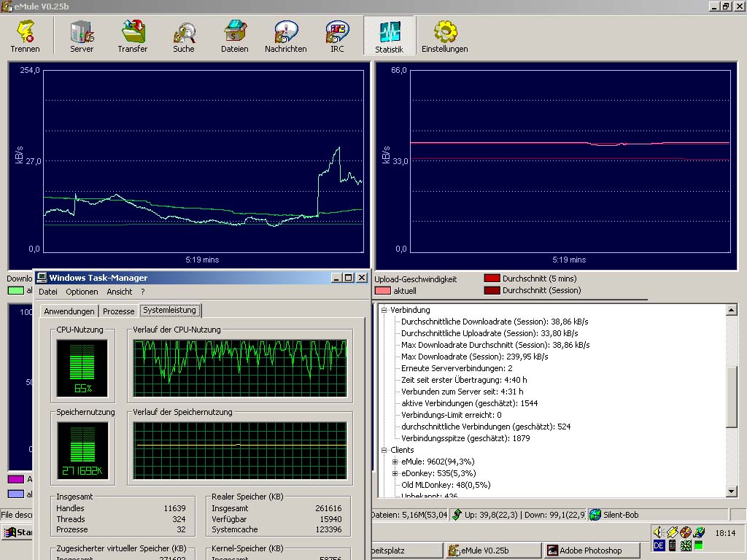This screenshot has width=747, height=560.
Task: Switch to the Prozesse tab
Action: pos(119,311)
